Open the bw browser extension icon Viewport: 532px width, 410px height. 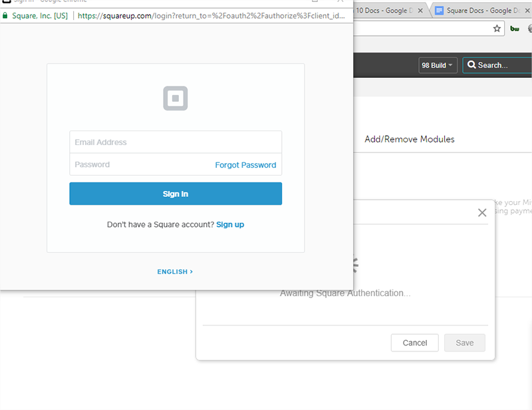pos(515,29)
